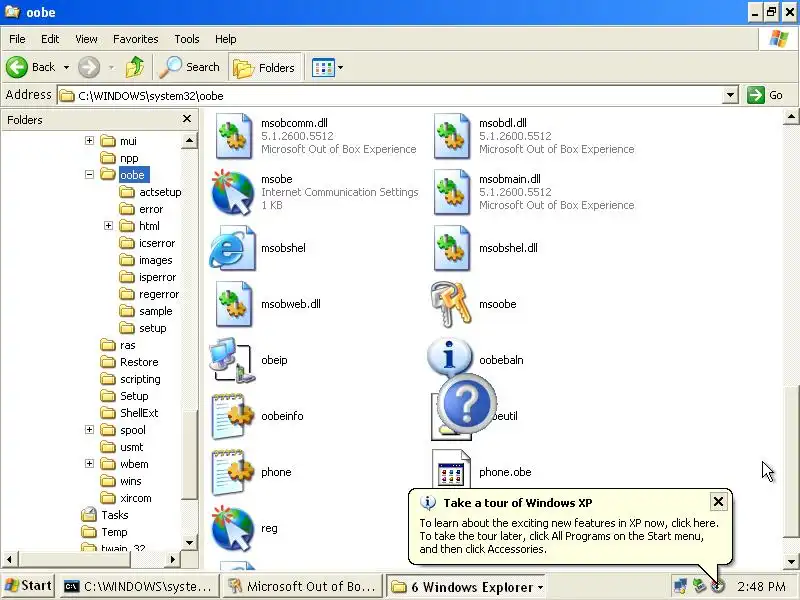Screen dimensions: 800x600
Task: Select the reg globe cursor icon
Action: coord(233,529)
